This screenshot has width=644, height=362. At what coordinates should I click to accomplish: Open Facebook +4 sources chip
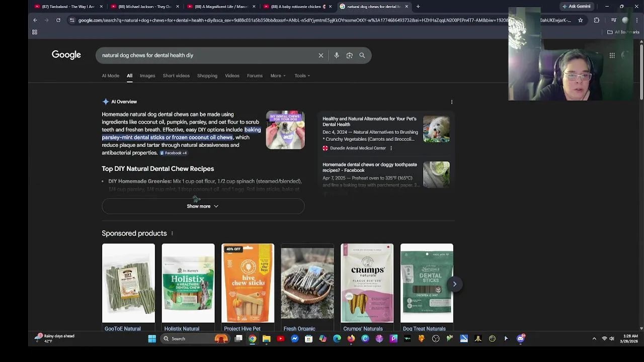(174, 153)
